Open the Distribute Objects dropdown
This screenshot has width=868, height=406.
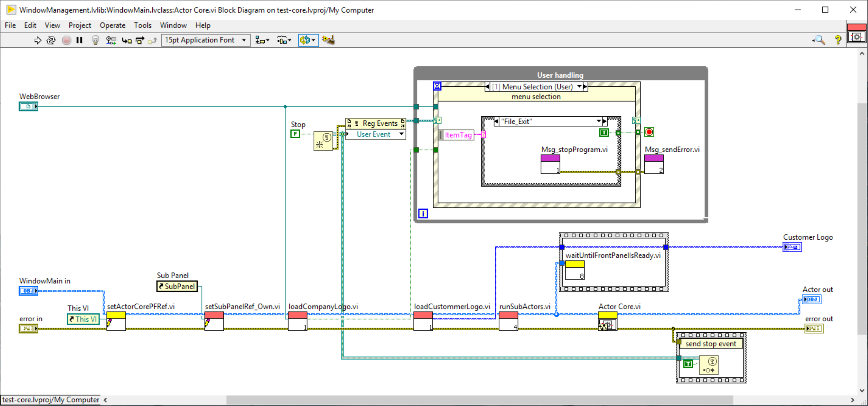284,40
